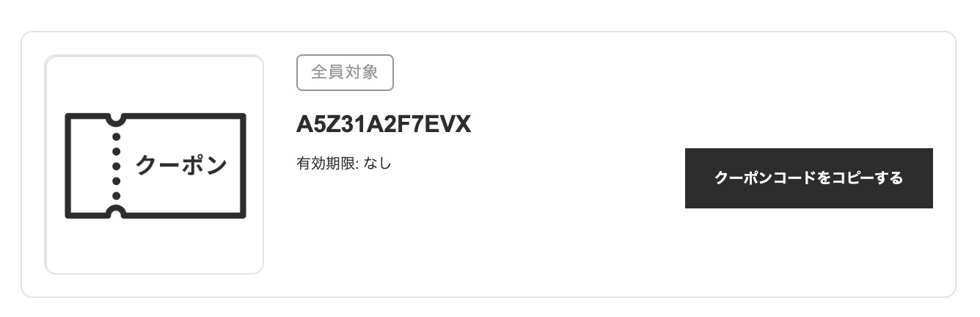Click the bottom notch of ticket icon
Screen dimensions: 980x317
pyautogui.click(x=116, y=212)
